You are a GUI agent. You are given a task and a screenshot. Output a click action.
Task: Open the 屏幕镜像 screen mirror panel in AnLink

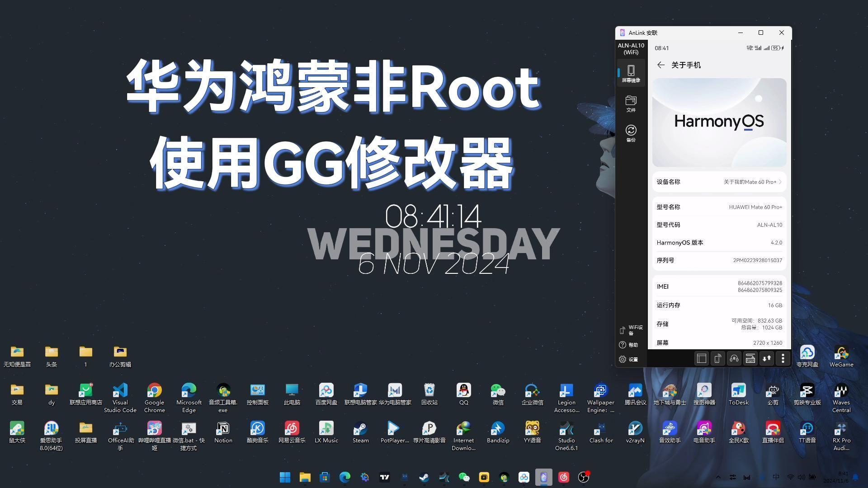pyautogui.click(x=631, y=74)
